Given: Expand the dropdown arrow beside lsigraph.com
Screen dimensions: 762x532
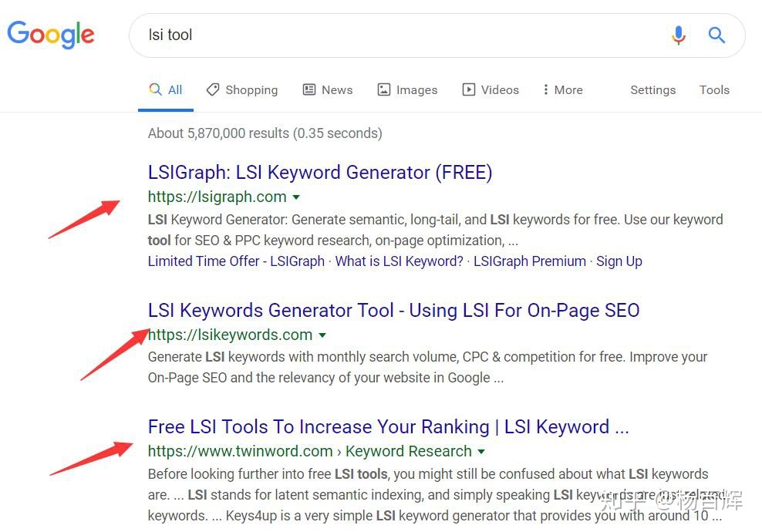Looking at the screenshot, I should point(296,197).
